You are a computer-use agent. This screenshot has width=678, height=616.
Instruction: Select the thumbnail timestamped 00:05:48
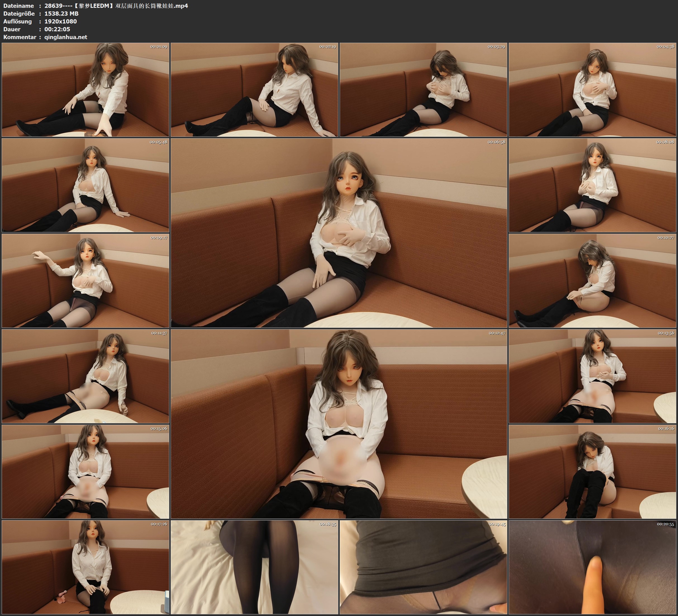click(x=85, y=185)
